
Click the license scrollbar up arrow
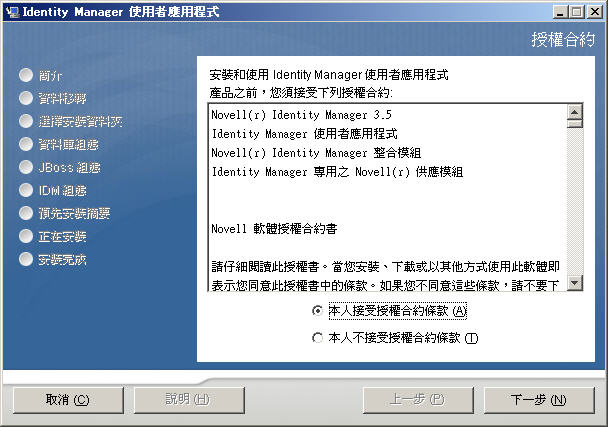tap(575, 112)
